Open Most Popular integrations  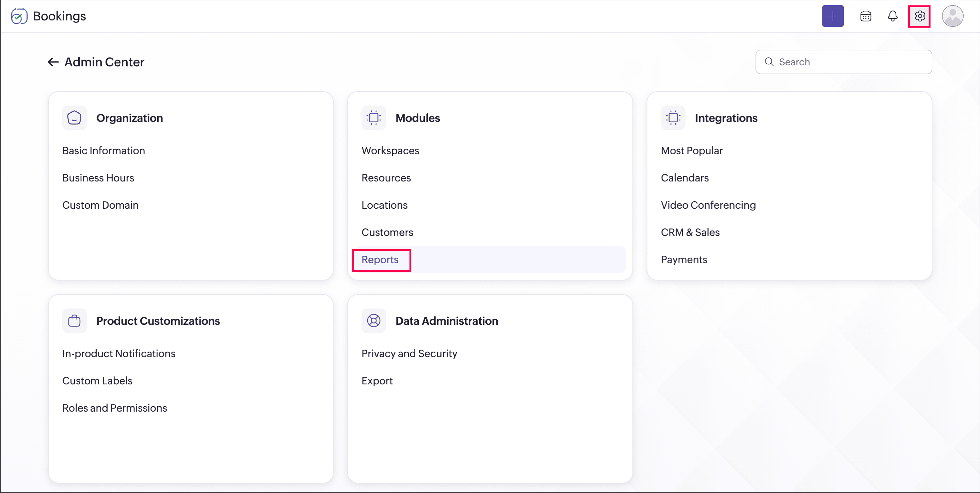(692, 150)
